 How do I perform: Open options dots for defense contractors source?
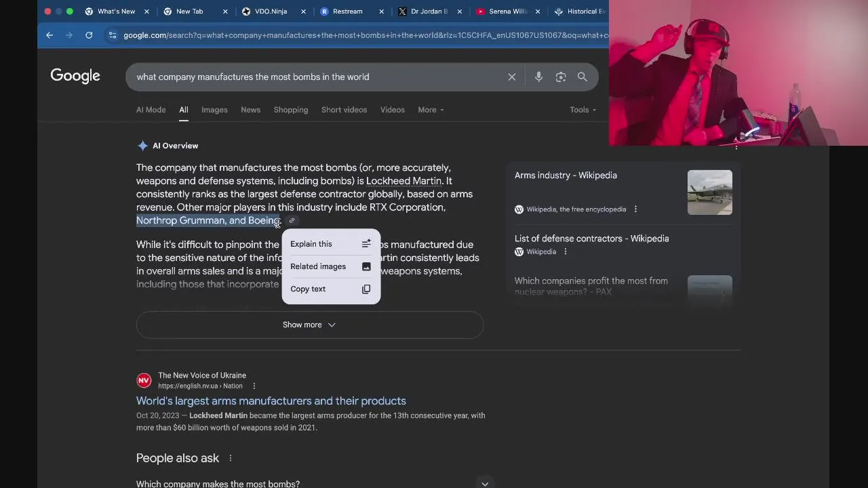pyautogui.click(x=565, y=251)
